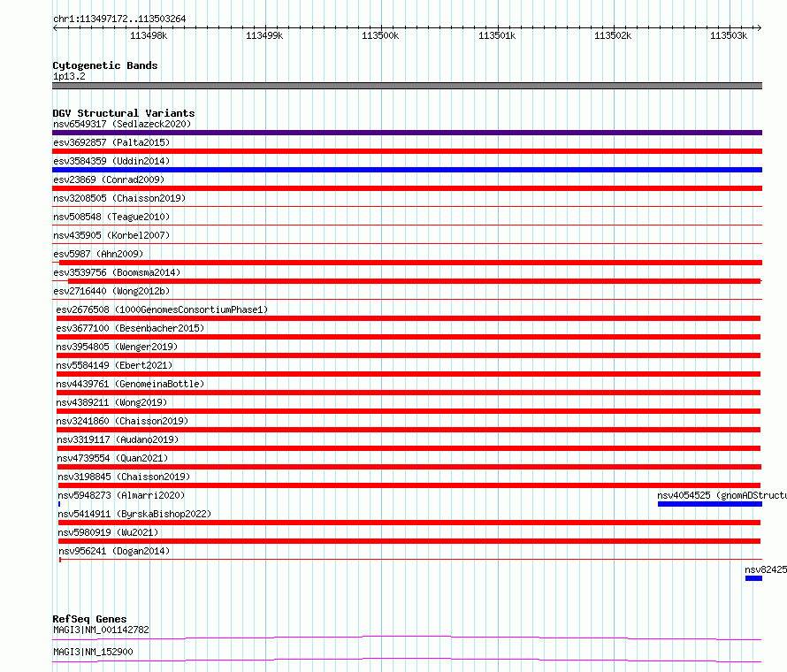Viewport: 787px width, 672px height.
Task: Click the red tick of nsv956241 Dogan2014
Action: coord(60,560)
